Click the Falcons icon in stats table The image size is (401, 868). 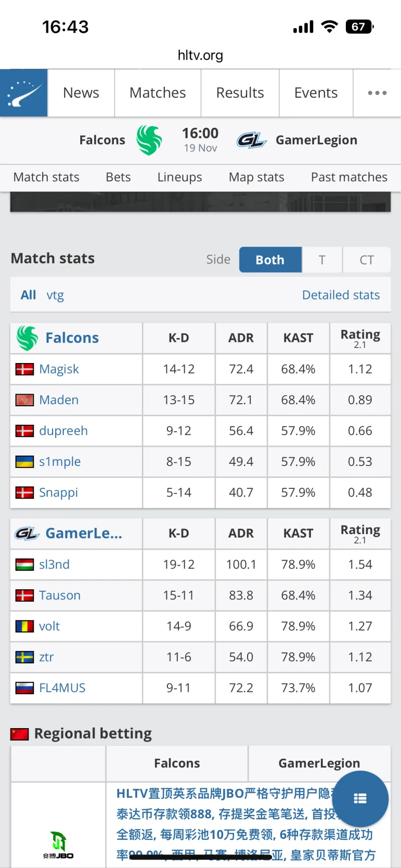[x=27, y=338]
